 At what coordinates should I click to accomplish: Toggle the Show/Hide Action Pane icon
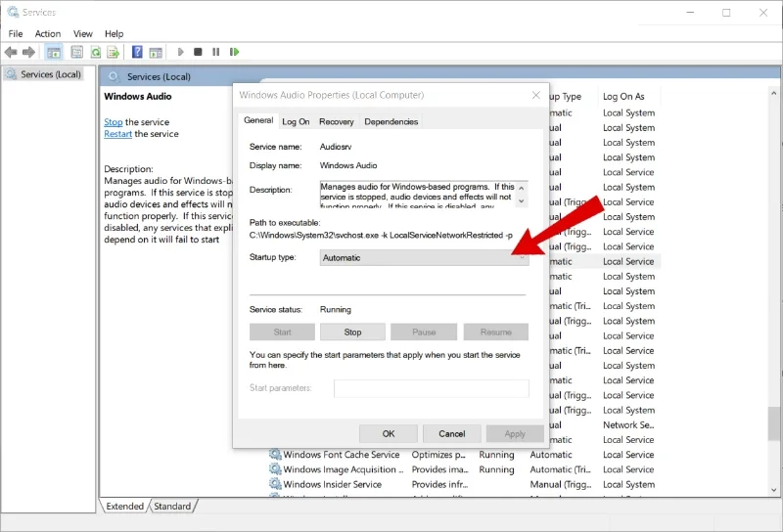click(156, 52)
